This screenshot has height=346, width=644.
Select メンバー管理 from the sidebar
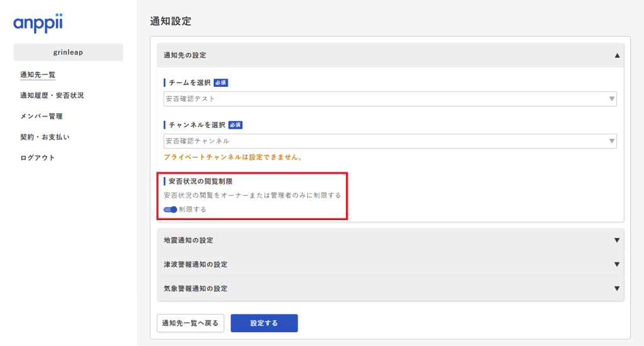[x=41, y=116]
